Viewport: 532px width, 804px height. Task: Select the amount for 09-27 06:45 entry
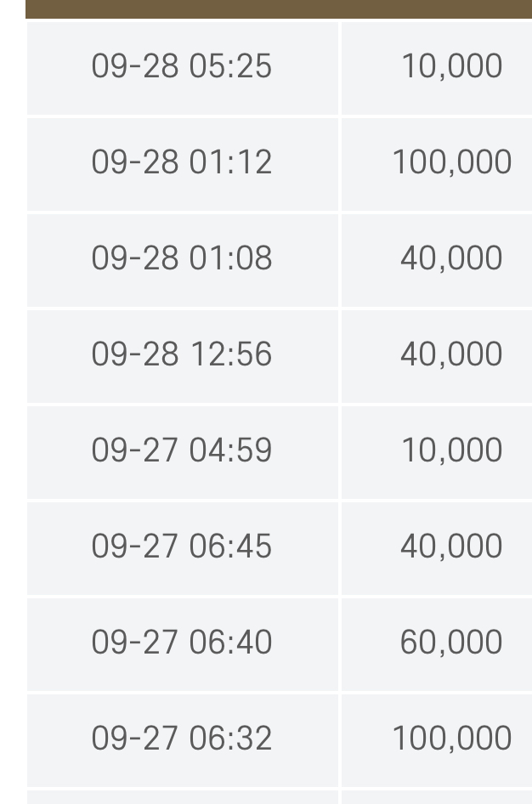[450, 547]
